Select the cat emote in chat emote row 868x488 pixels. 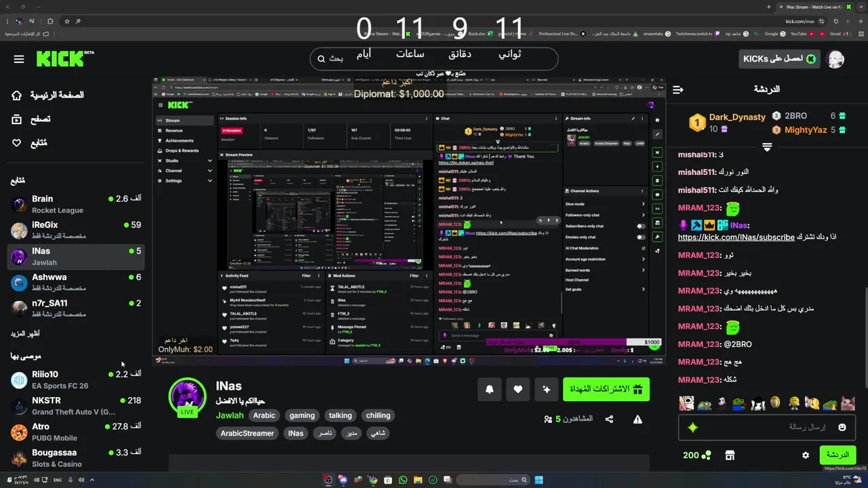846,404
